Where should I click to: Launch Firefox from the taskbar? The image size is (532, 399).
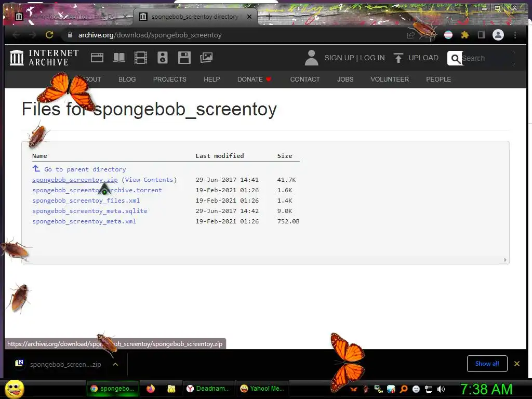click(x=151, y=389)
